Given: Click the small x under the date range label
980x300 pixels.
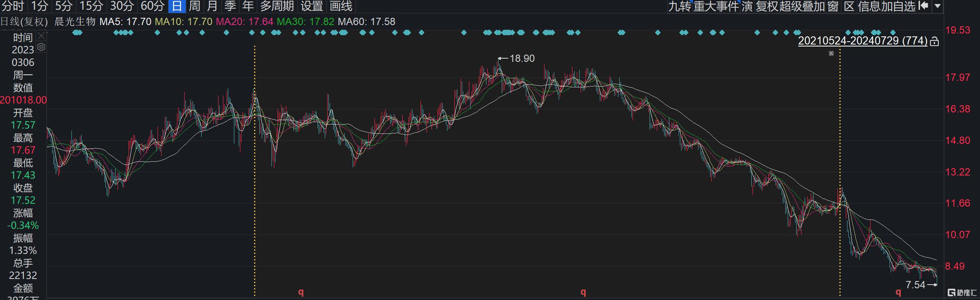Looking at the screenshot, I should click(831, 53).
